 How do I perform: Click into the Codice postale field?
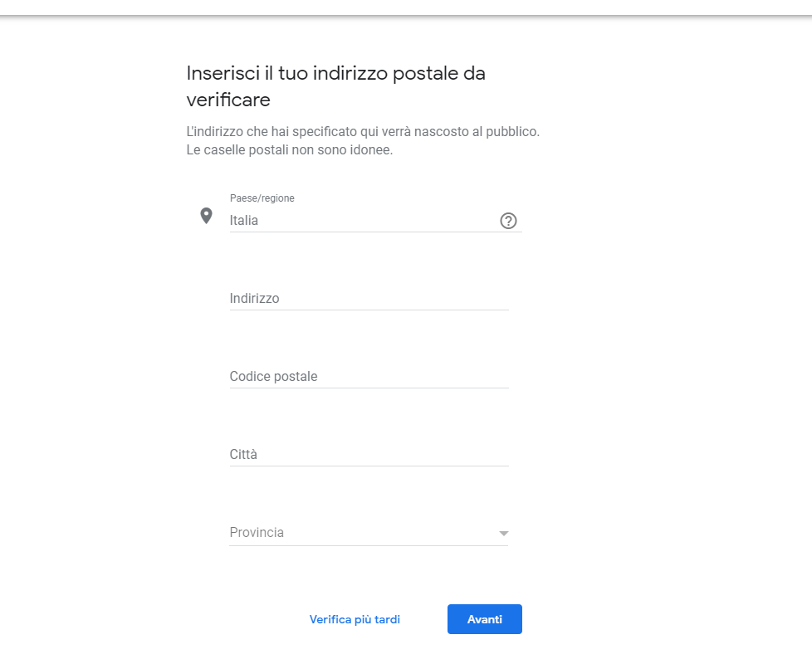(x=369, y=376)
